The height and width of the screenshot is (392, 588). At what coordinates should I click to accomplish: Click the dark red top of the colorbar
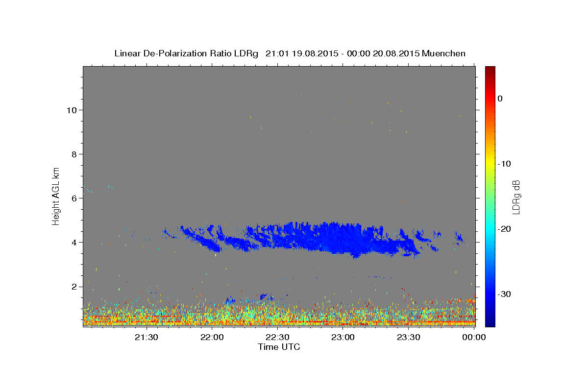click(x=490, y=71)
